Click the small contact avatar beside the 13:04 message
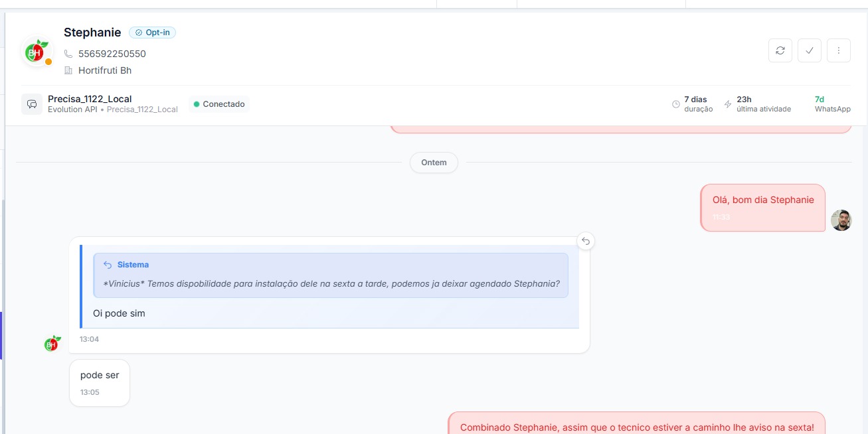 (x=52, y=343)
